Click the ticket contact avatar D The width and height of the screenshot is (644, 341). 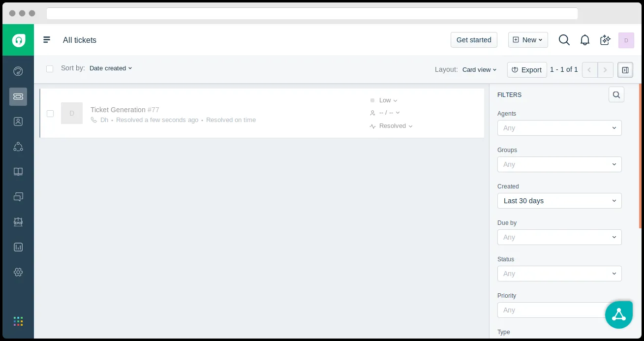[x=72, y=113]
